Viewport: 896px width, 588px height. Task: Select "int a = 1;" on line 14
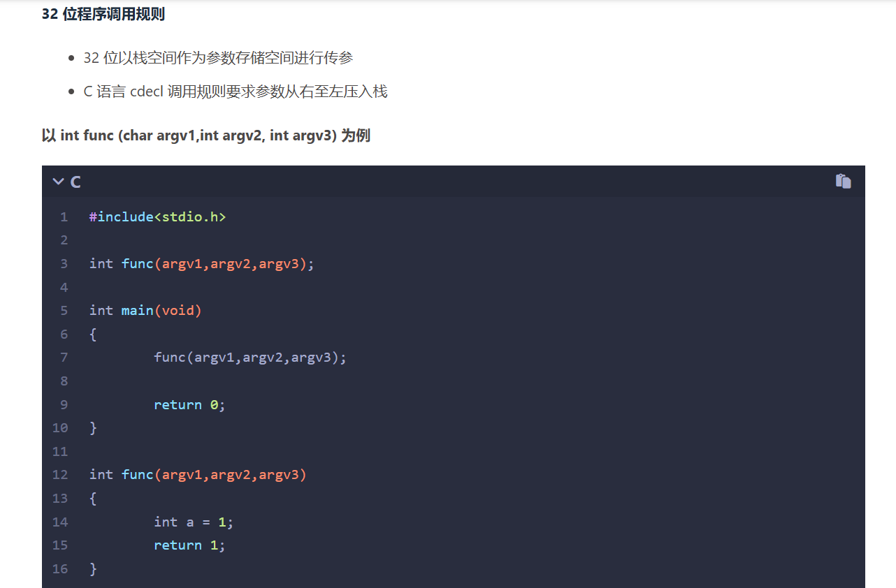[x=194, y=522]
